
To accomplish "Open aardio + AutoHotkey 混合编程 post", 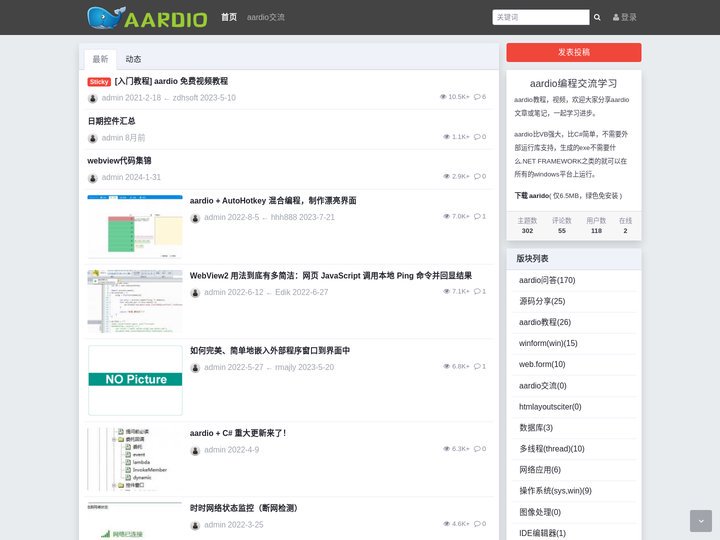I will click(x=273, y=201).
